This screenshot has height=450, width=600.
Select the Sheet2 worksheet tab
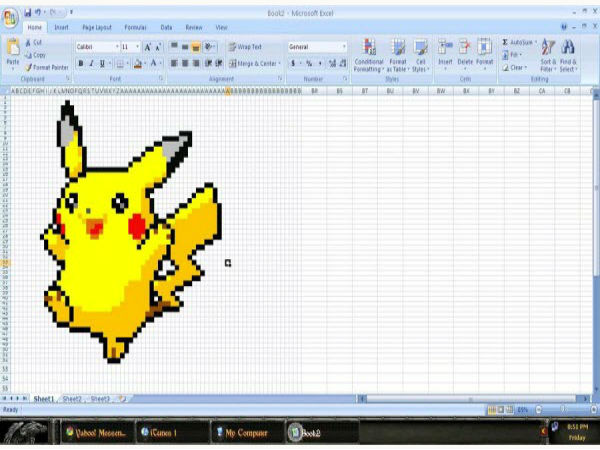pyautogui.click(x=72, y=398)
